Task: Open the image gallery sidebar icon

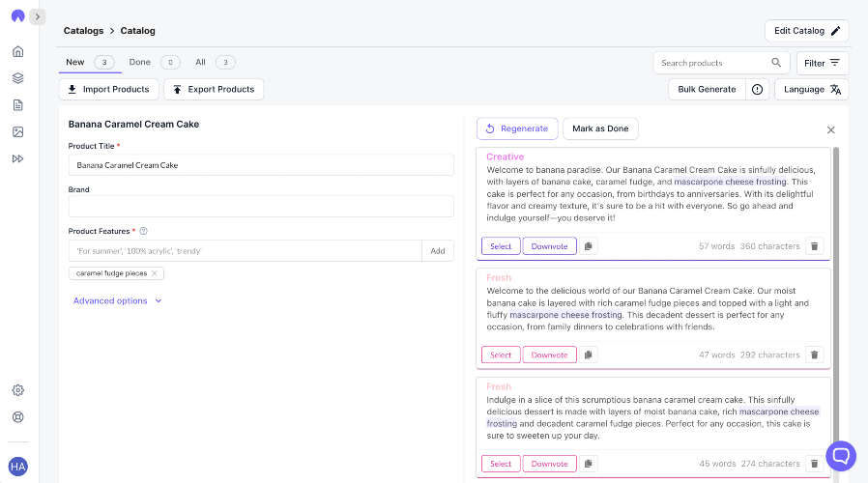Action: click(x=17, y=131)
